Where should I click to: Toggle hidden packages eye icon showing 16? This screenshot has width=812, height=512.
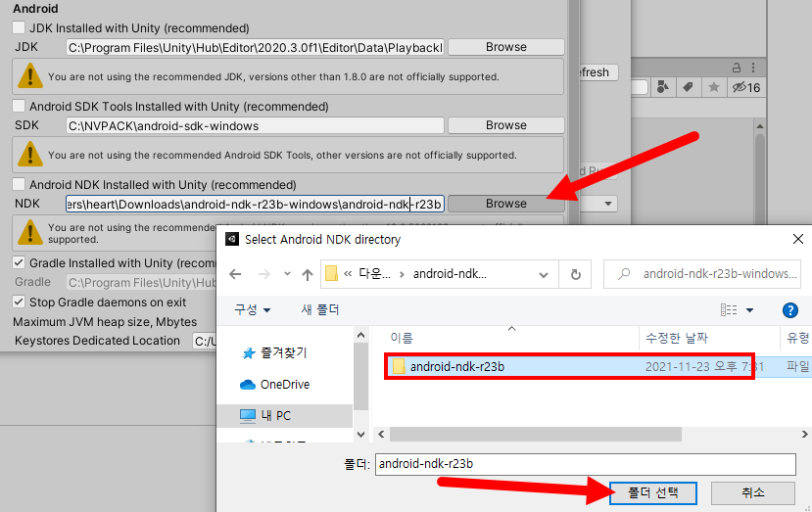tap(746, 87)
